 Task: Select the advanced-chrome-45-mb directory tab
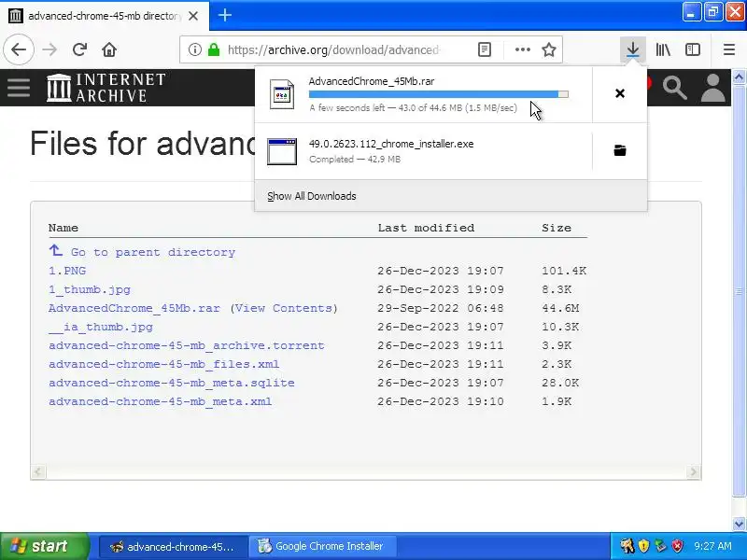(x=104, y=16)
